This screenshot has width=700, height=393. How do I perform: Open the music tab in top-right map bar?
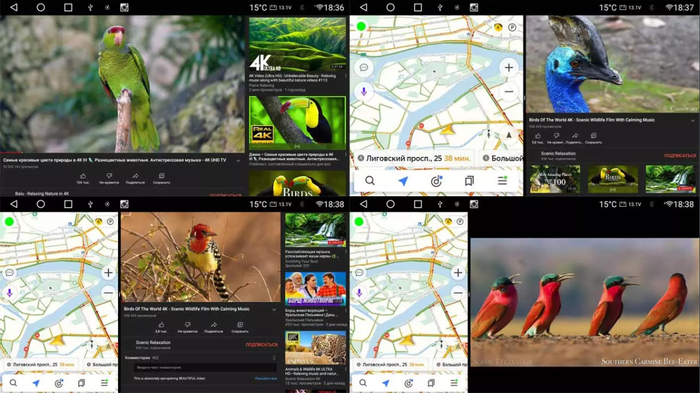pyautogui.click(x=436, y=181)
